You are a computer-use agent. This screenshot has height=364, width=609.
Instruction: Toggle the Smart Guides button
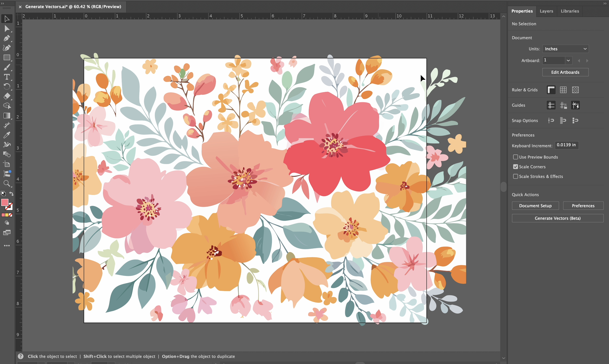575,105
